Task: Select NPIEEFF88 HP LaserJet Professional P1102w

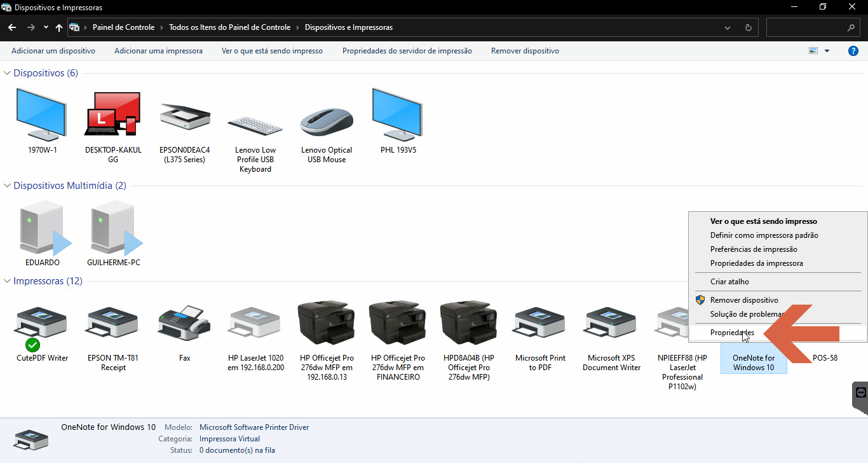Action: [x=672, y=323]
